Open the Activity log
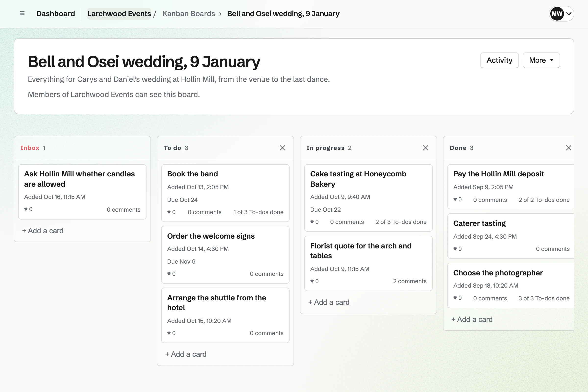The height and width of the screenshot is (392, 588). pos(499,60)
